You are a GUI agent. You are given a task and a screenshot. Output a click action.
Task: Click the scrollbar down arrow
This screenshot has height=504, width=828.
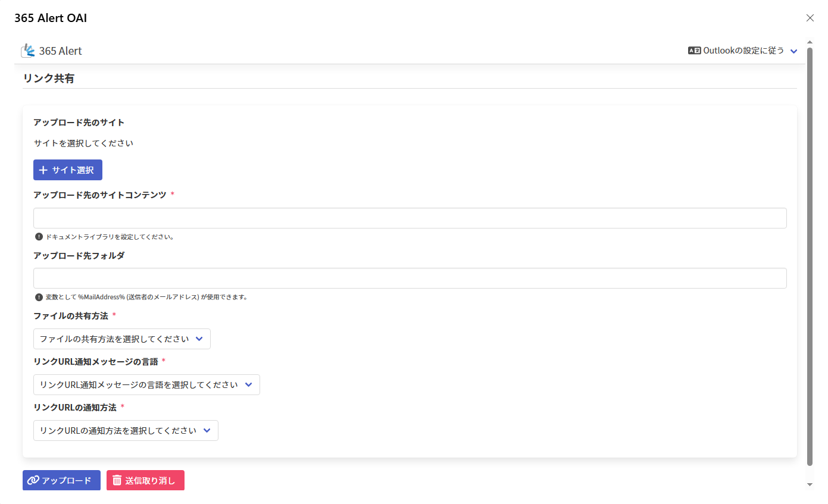[x=810, y=484]
